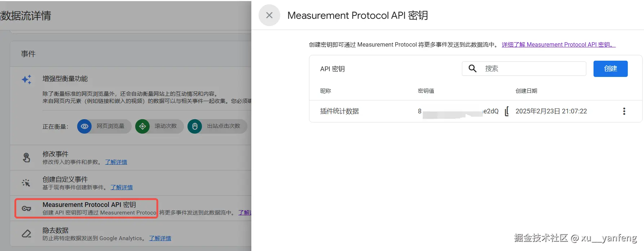This screenshot has height=251, width=644.
Task: Click the 昵称 column header
Action: point(326,91)
